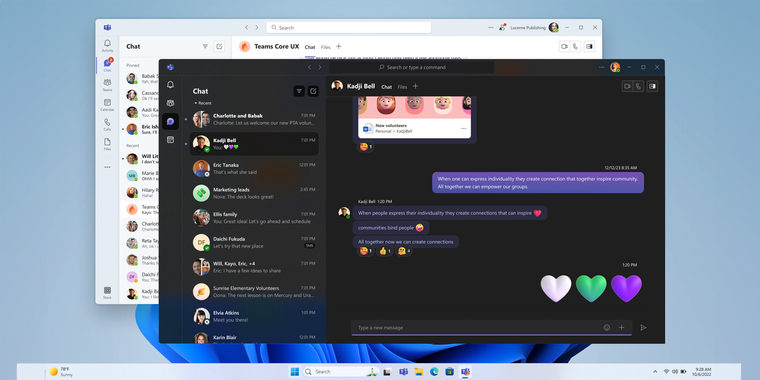Image resolution: width=760 pixels, height=380 pixels.
Task: Open Teams in light window sidebar
Action: click(x=107, y=85)
